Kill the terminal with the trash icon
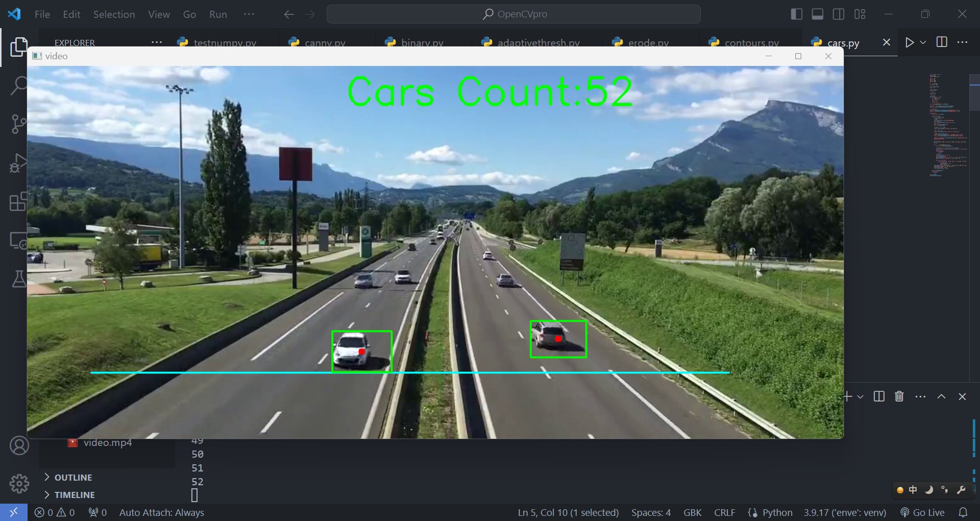This screenshot has width=980, height=521. [899, 396]
